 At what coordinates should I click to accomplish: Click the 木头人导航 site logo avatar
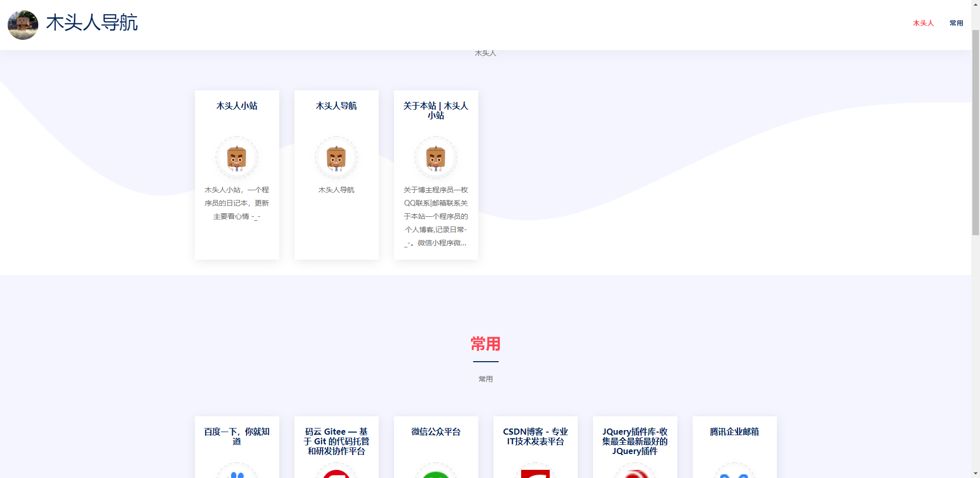pos(23,24)
